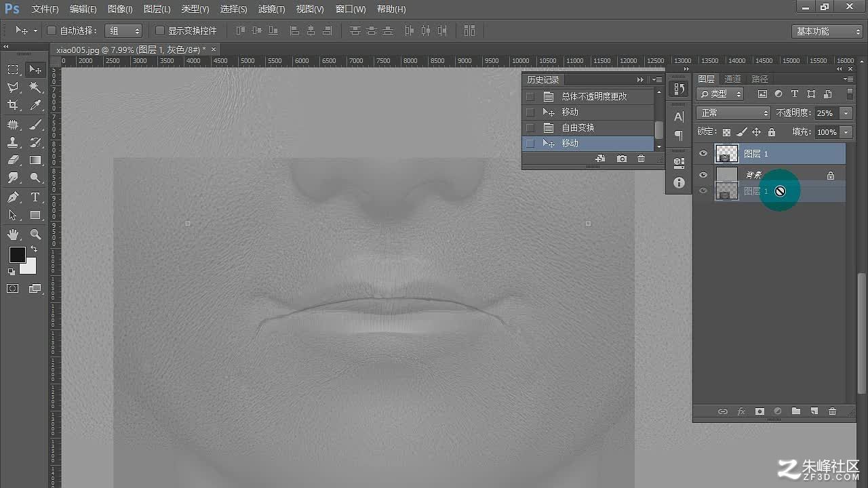Screen dimensions: 868x488
Task: Reset default foreground and background colors
Action: point(12,271)
